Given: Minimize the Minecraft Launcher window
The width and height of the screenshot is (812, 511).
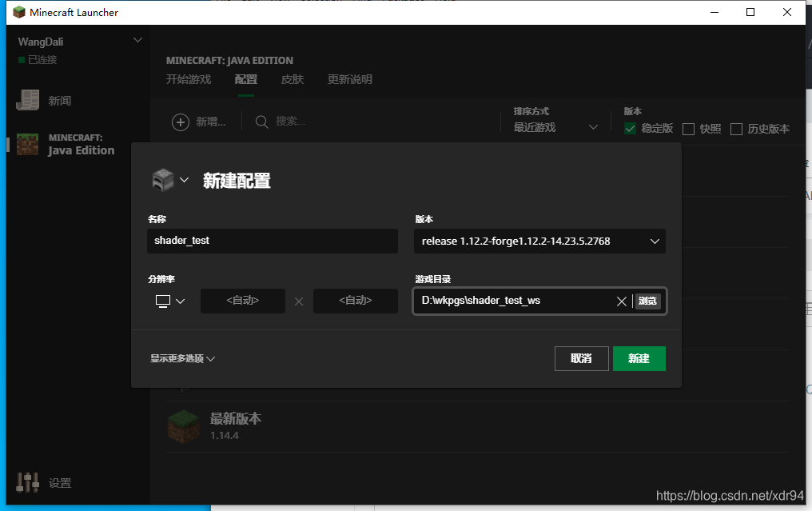Looking at the screenshot, I should (x=714, y=12).
